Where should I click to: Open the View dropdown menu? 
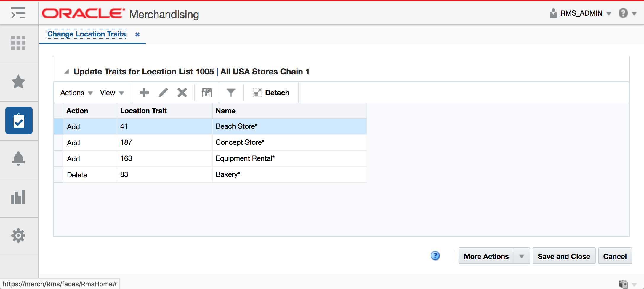[x=111, y=93]
